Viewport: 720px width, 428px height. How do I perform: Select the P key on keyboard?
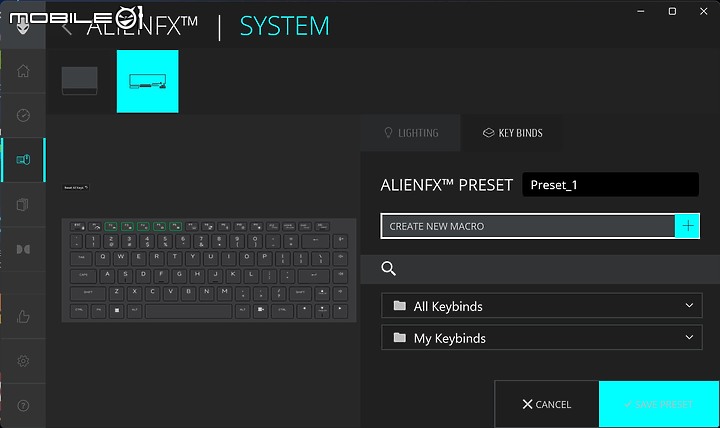tap(265, 258)
